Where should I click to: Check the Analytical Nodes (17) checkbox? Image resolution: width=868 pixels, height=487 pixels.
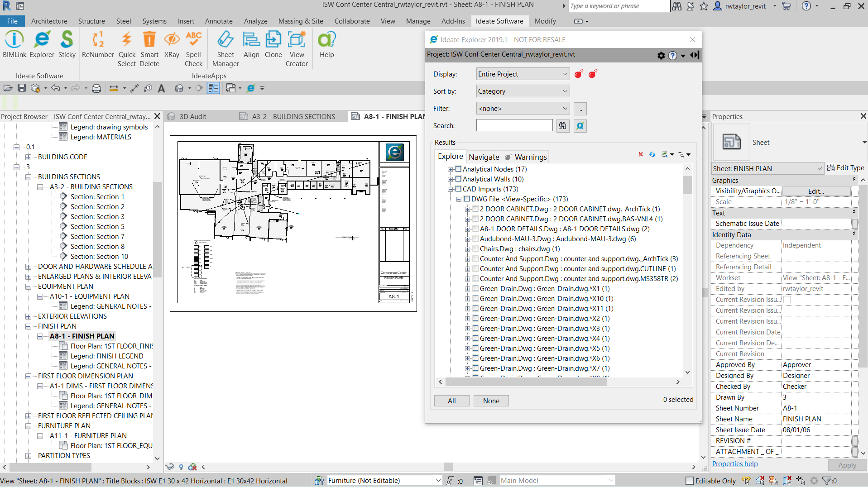458,169
